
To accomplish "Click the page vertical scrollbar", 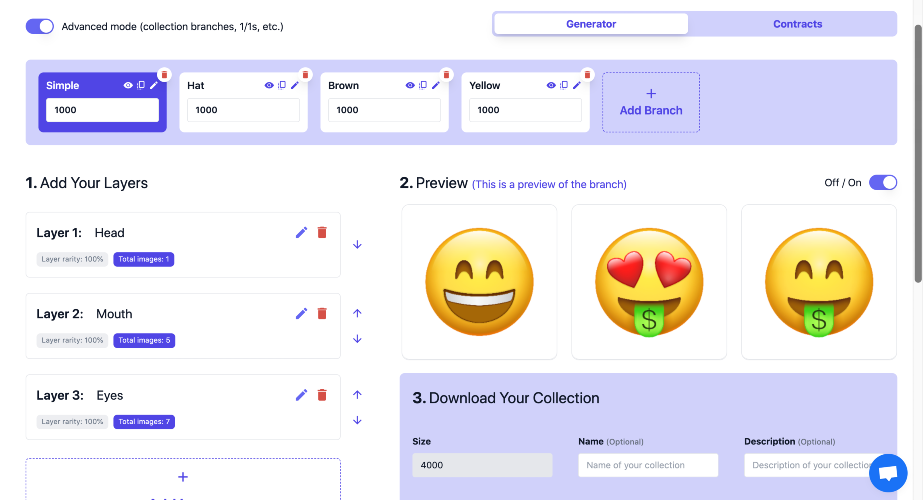I will [x=918, y=153].
